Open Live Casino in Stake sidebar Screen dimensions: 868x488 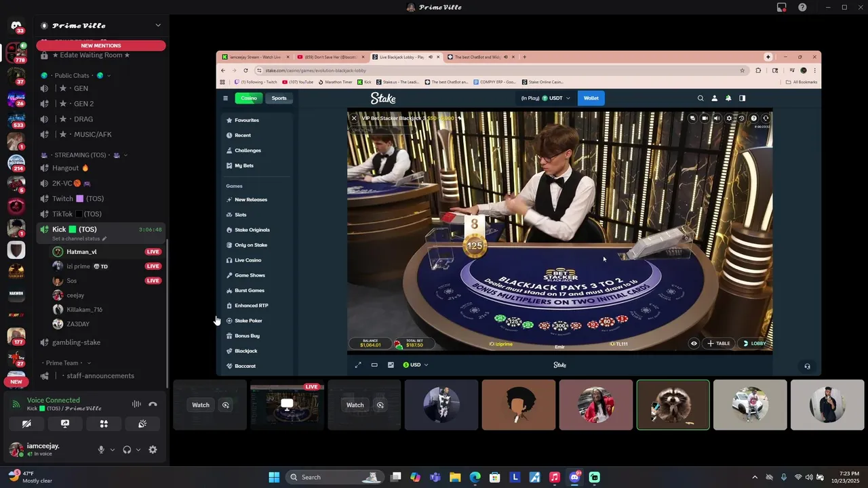(258, 260)
